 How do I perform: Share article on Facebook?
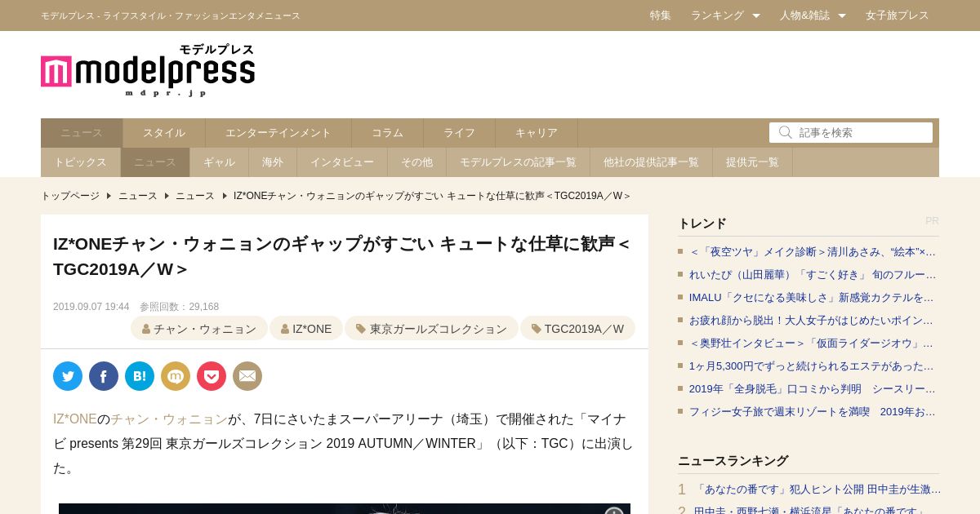[104, 376]
